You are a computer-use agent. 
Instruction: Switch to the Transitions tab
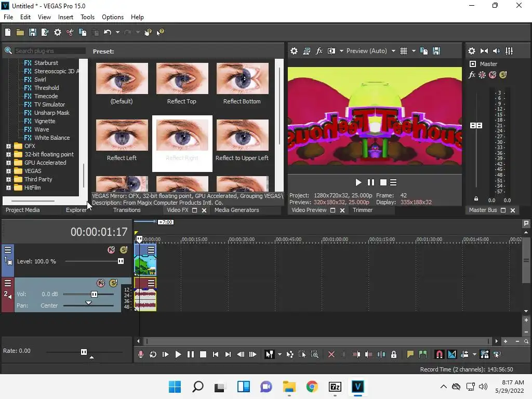(127, 210)
